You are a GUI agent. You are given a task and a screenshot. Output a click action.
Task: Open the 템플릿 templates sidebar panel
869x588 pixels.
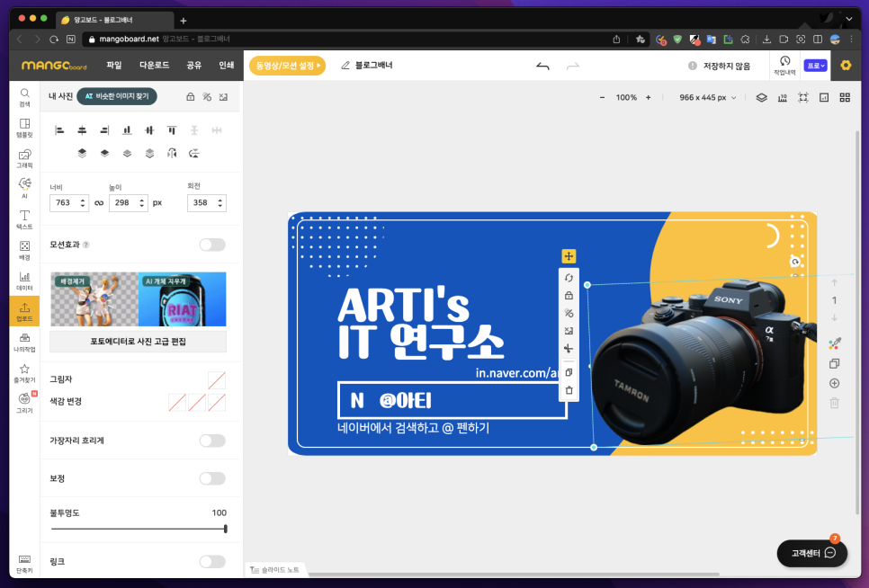point(24,128)
